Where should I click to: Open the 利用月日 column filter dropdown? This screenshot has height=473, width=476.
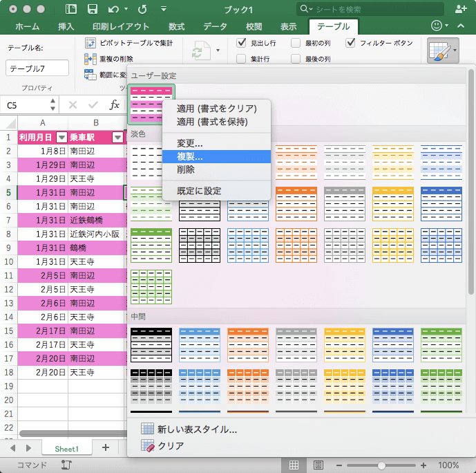tap(61, 137)
